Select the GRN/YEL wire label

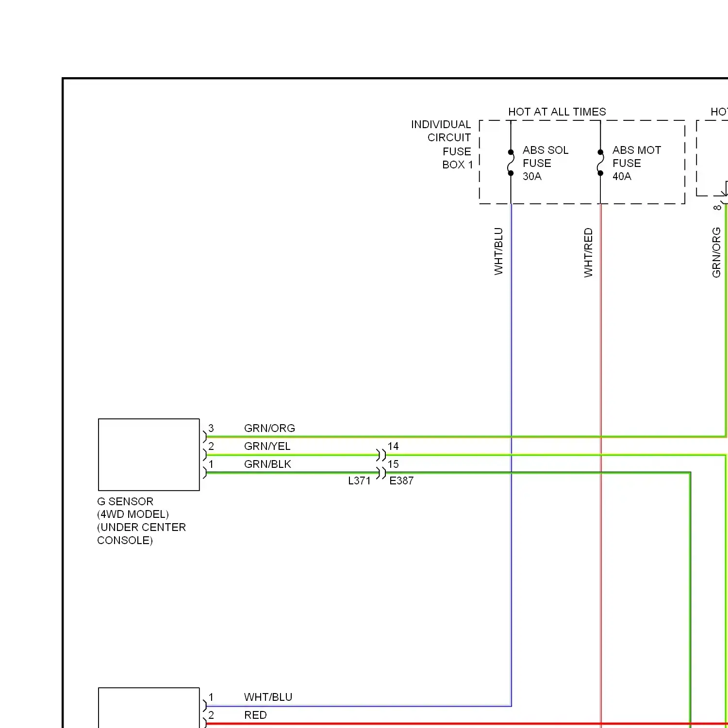(x=267, y=446)
